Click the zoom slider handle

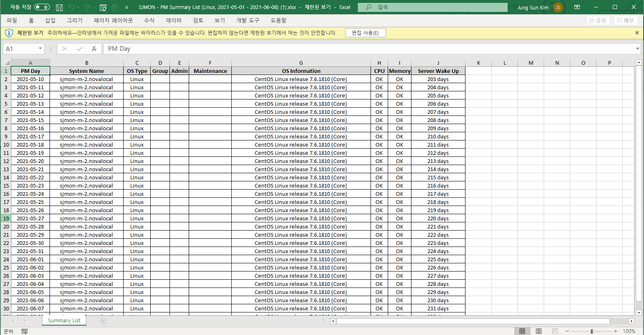point(592,331)
